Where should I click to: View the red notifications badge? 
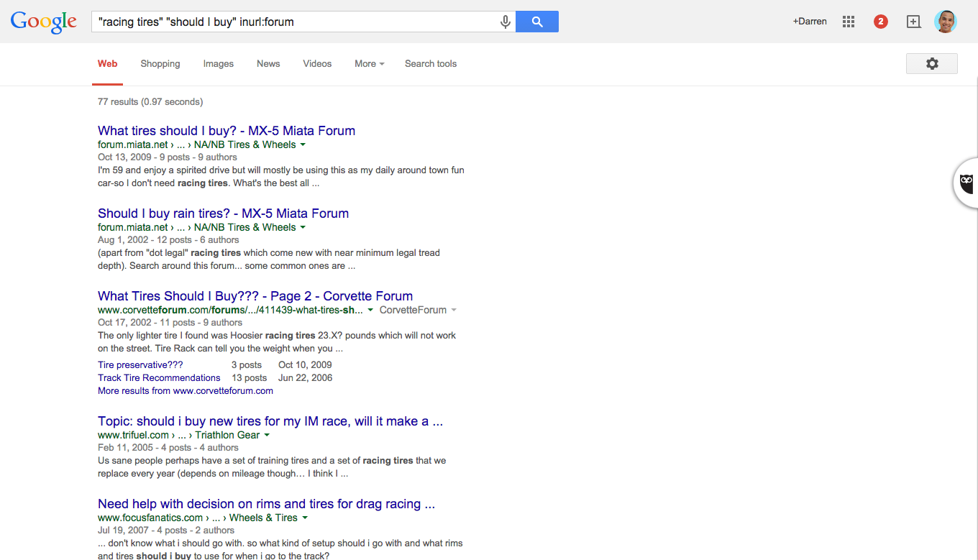tap(881, 22)
